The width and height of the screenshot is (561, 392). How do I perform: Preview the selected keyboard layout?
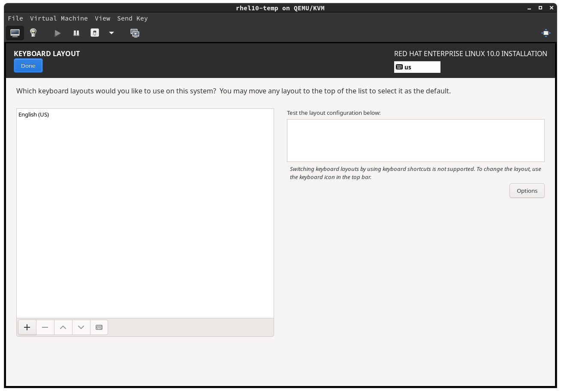point(99,327)
